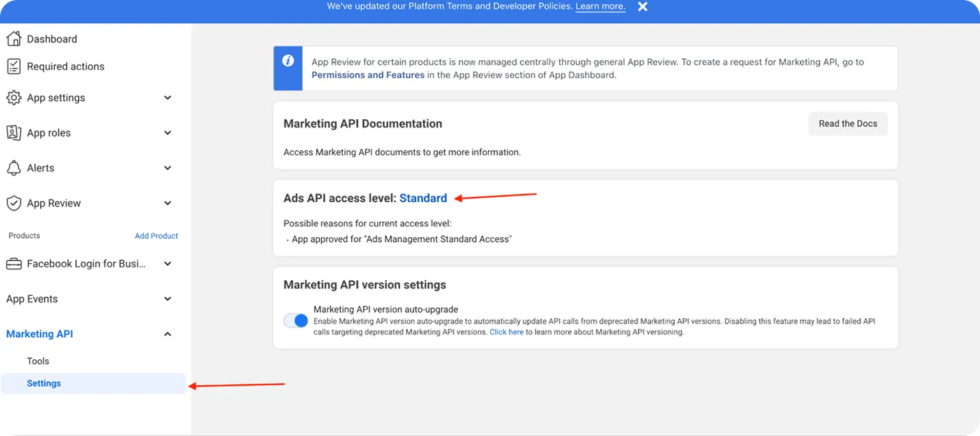Click the Required actions checklist icon

point(14,66)
